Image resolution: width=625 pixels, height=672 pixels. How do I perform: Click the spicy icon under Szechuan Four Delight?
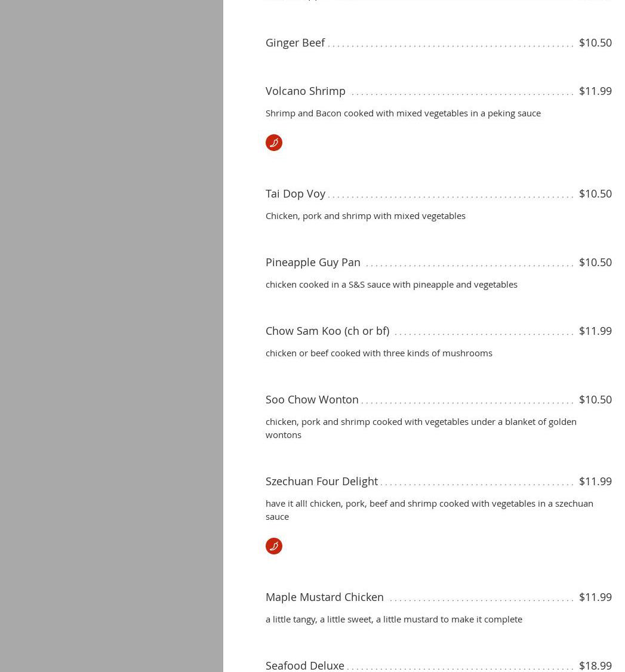pyautogui.click(x=273, y=546)
